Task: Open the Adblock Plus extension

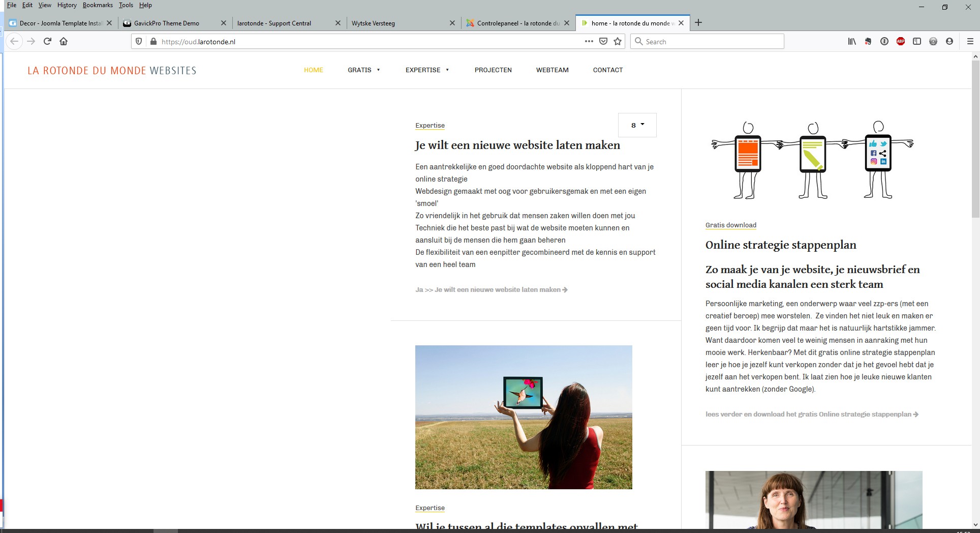Action: click(901, 42)
